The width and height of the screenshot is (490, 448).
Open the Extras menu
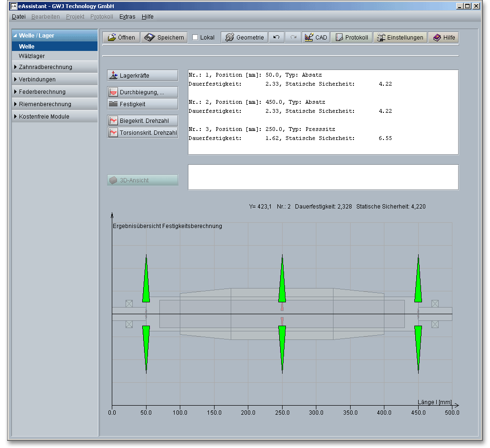[127, 17]
